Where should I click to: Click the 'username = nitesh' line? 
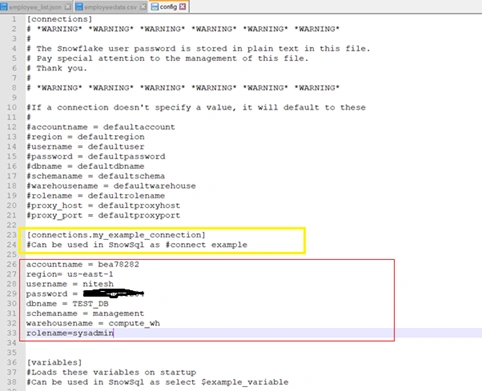coord(70,284)
